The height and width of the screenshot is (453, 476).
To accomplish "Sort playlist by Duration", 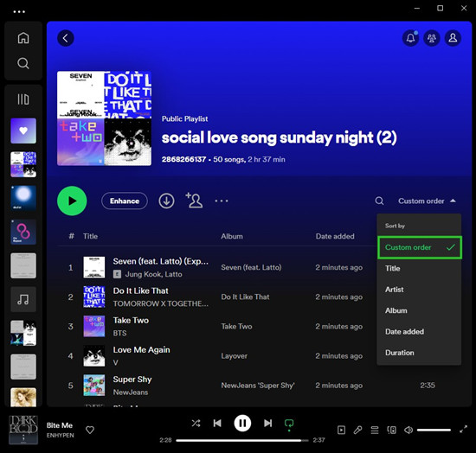I will pyautogui.click(x=419, y=353).
